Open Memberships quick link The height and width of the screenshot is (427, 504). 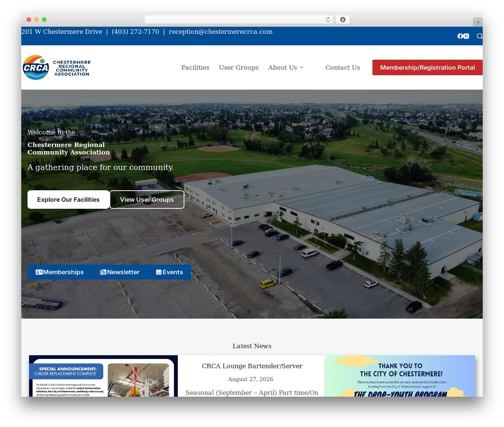click(x=59, y=272)
